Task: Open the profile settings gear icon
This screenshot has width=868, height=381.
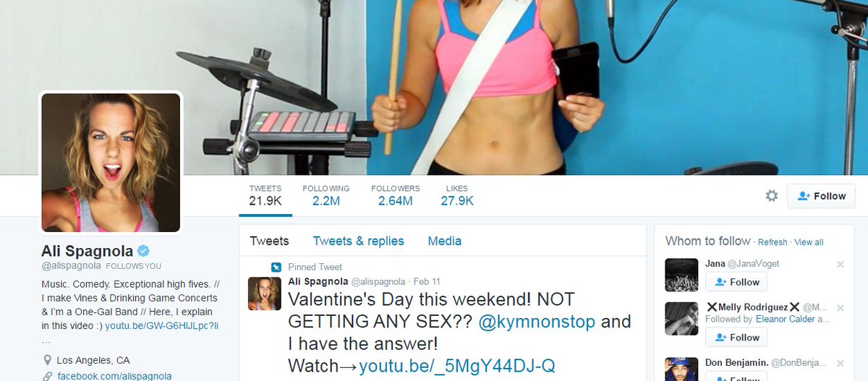Action: point(772,196)
